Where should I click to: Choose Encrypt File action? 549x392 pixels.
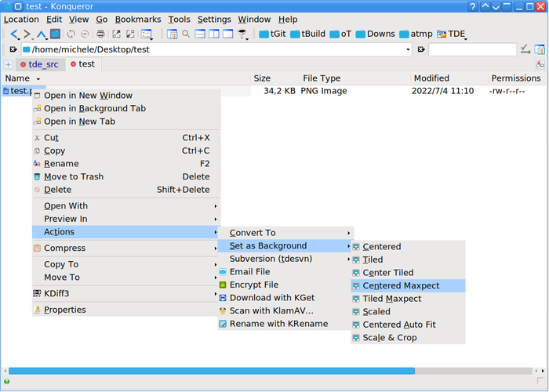pyautogui.click(x=285, y=285)
